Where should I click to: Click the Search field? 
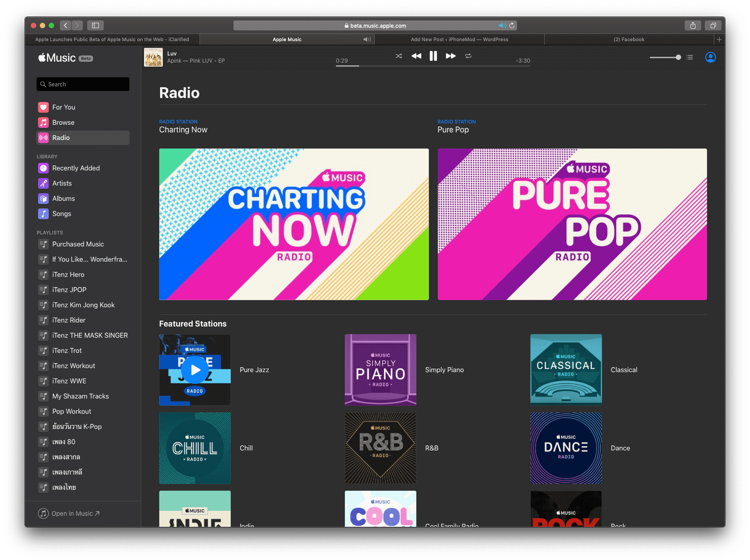(82, 84)
